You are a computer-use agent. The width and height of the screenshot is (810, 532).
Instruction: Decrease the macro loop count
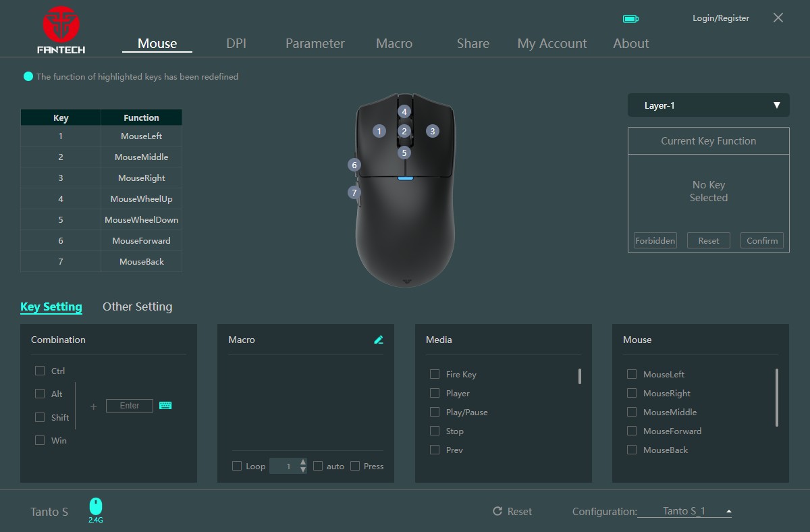(303, 469)
